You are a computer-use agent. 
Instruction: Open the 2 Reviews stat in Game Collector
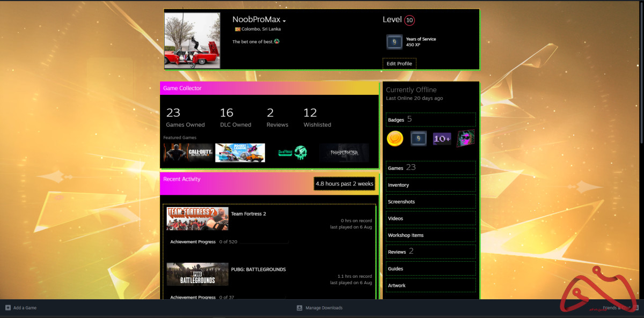(277, 118)
